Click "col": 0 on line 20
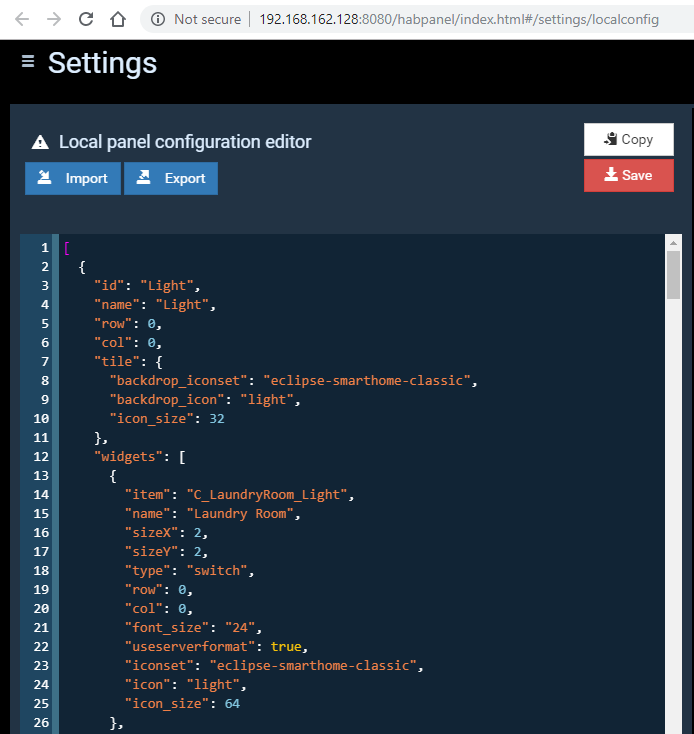Viewport: 694px width, 734px height. pyautogui.click(x=159, y=609)
